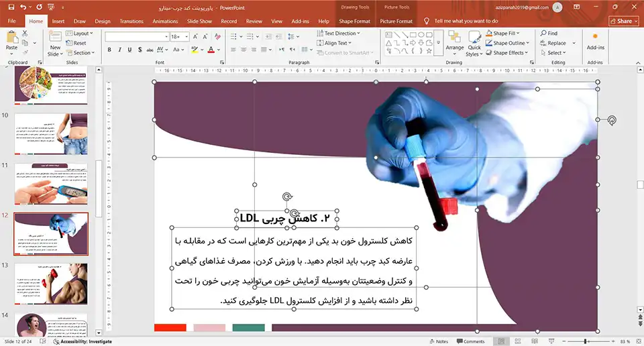Open the Shape Format tab
Screen dimensions: 644x346
tap(354, 21)
